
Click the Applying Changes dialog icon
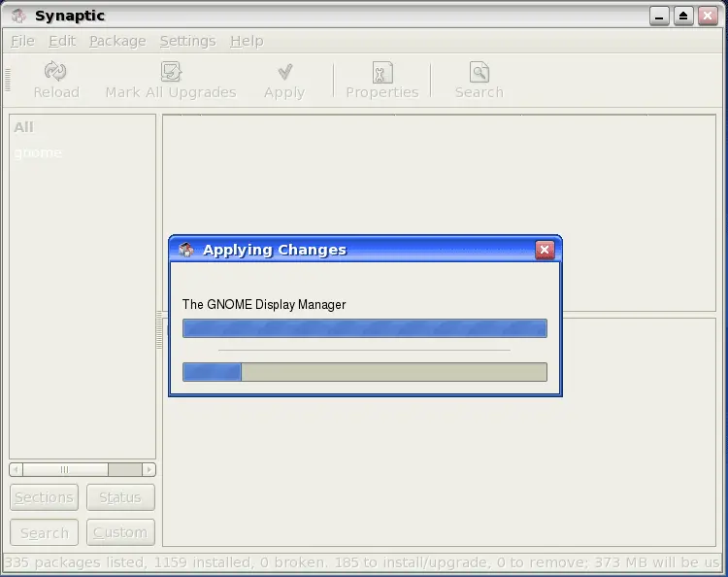[186, 250]
